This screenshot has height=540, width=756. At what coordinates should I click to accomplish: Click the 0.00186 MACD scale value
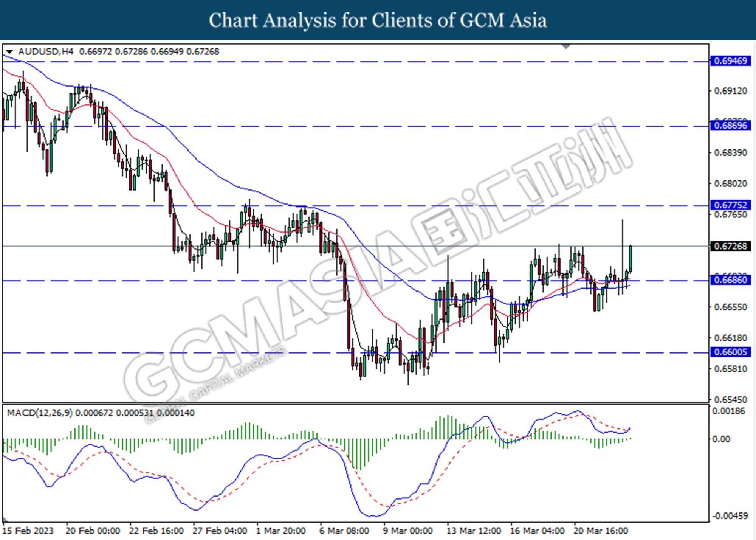click(x=729, y=411)
